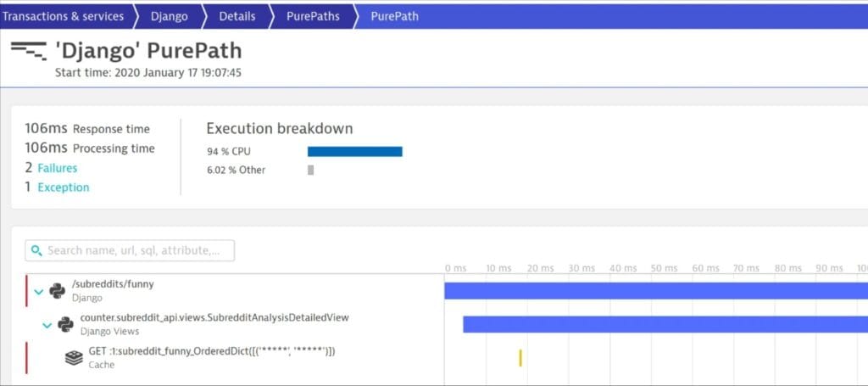Image resolution: width=868 pixels, height=386 pixels.
Task: Collapse the /subreddits/funny node
Action: coord(38,291)
